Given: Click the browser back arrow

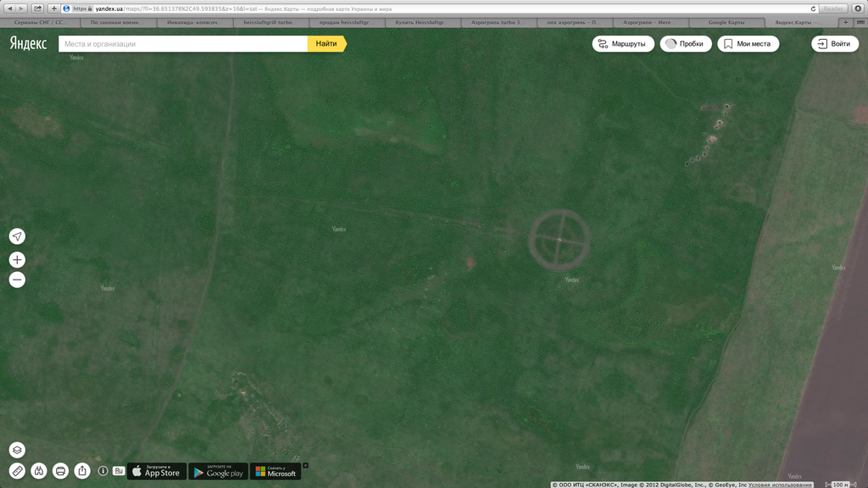Looking at the screenshot, I should [x=9, y=8].
